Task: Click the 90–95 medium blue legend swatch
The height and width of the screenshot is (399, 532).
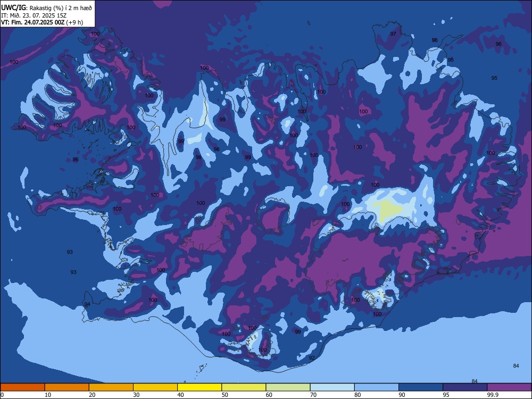Action: click(x=421, y=387)
